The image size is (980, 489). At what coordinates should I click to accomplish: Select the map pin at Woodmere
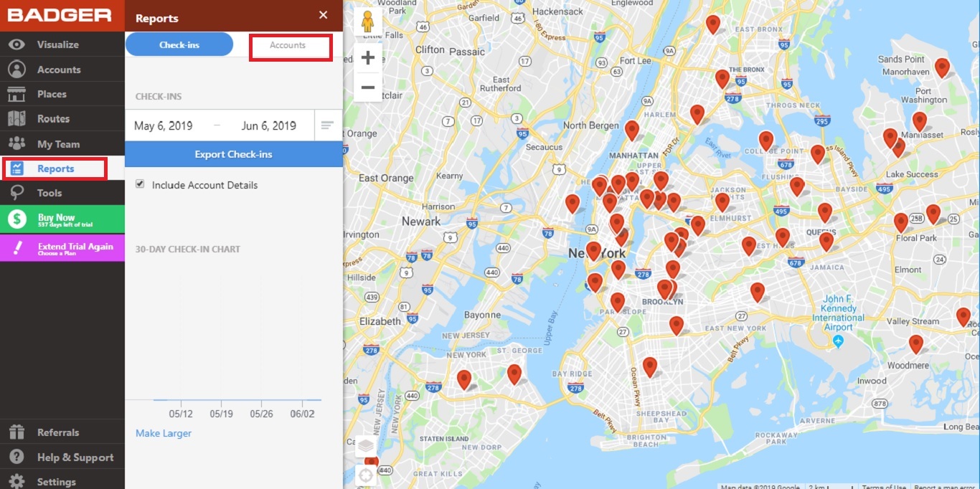tap(916, 345)
